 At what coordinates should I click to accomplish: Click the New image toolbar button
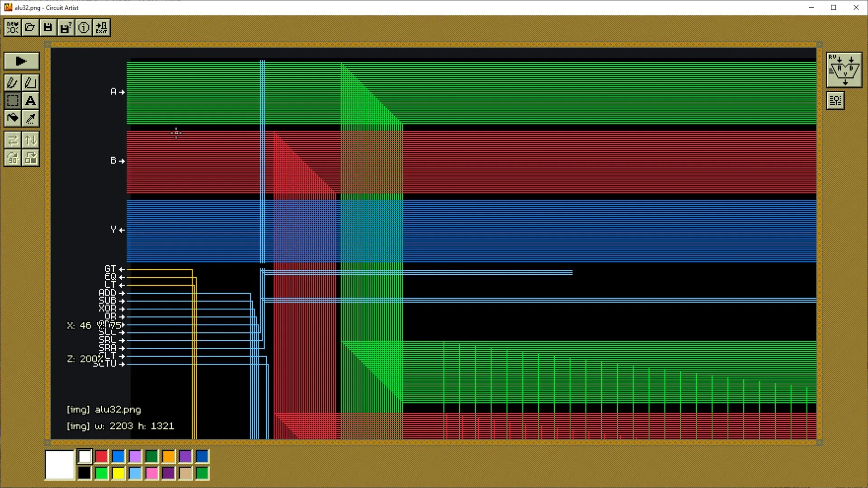click(13, 28)
